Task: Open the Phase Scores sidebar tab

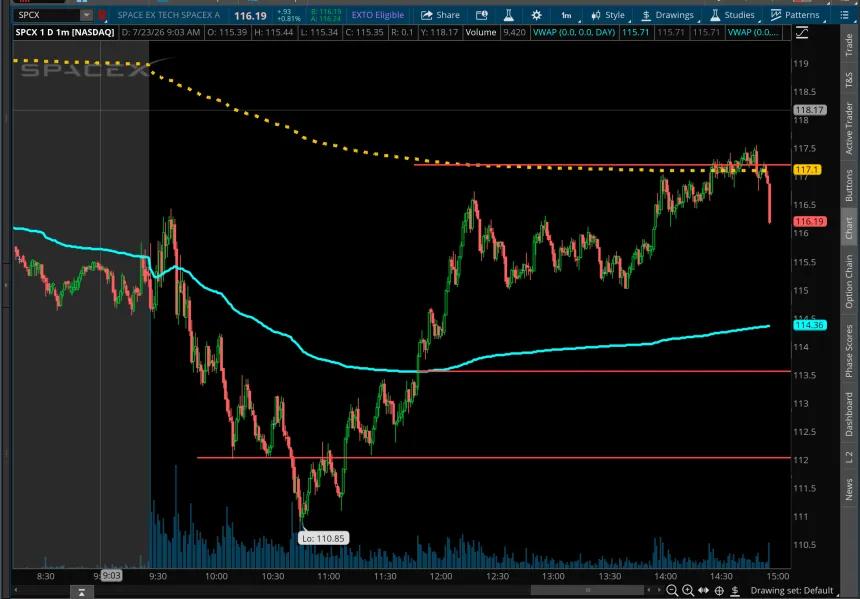Action: pos(849,351)
